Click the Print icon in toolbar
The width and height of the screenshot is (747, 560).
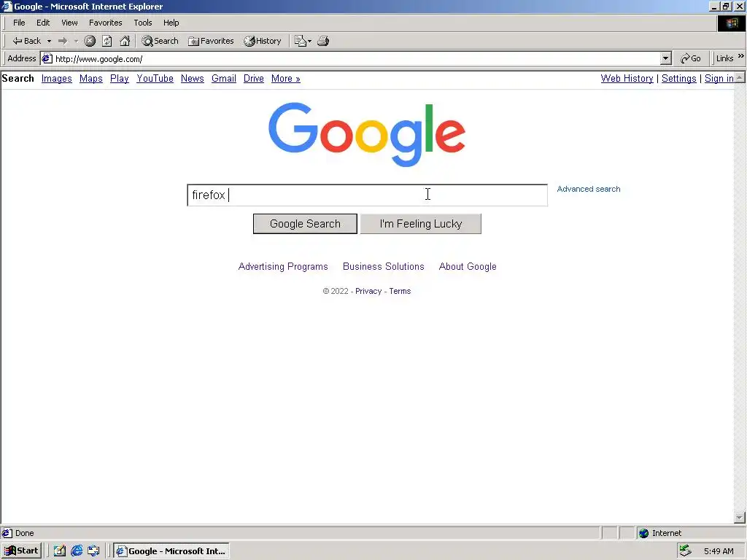(323, 41)
